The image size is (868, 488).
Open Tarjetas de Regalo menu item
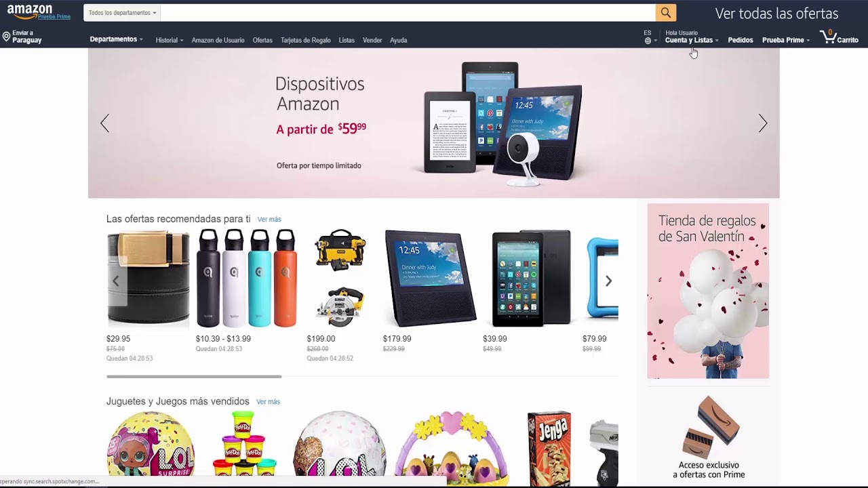pyautogui.click(x=306, y=40)
